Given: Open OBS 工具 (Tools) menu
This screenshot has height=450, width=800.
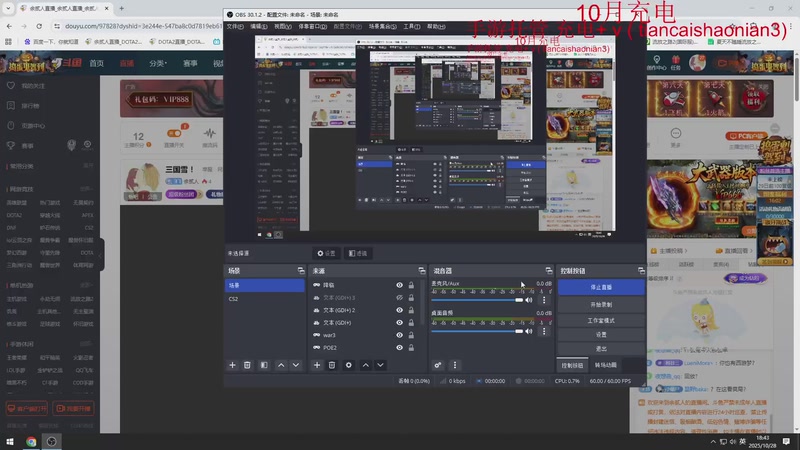Looking at the screenshot, I should pyautogui.click(x=412, y=27).
